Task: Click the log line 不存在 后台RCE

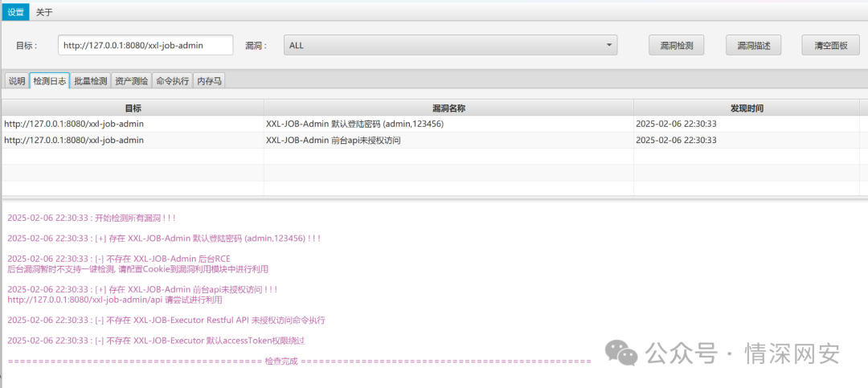Action: click(x=118, y=259)
